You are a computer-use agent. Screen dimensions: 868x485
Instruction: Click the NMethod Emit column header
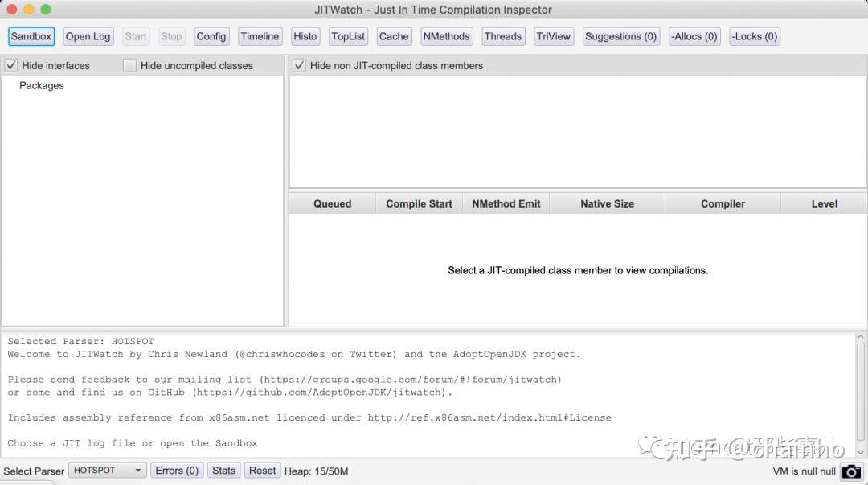(506, 204)
